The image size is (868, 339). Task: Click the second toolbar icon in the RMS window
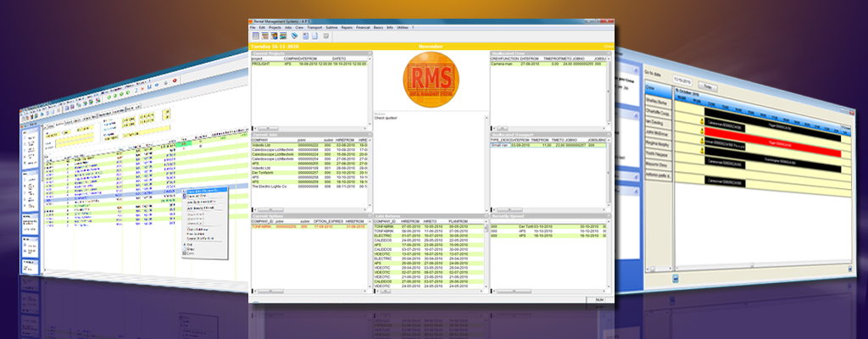(265, 36)
